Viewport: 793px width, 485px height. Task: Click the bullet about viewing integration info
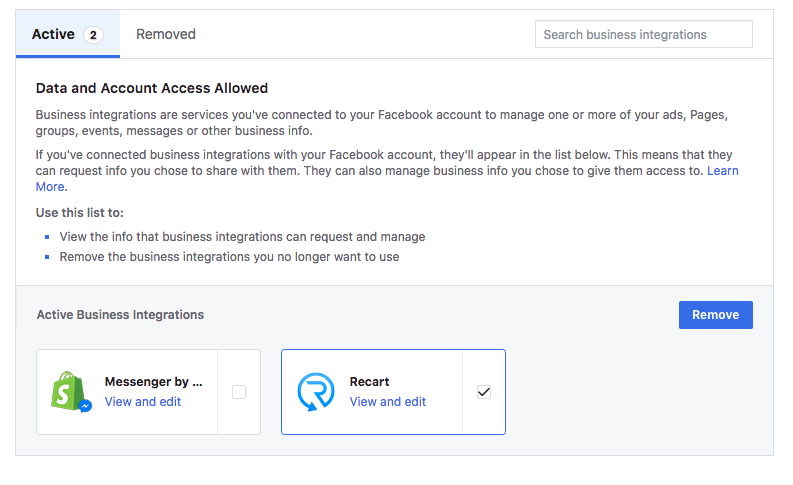point(242,237)
